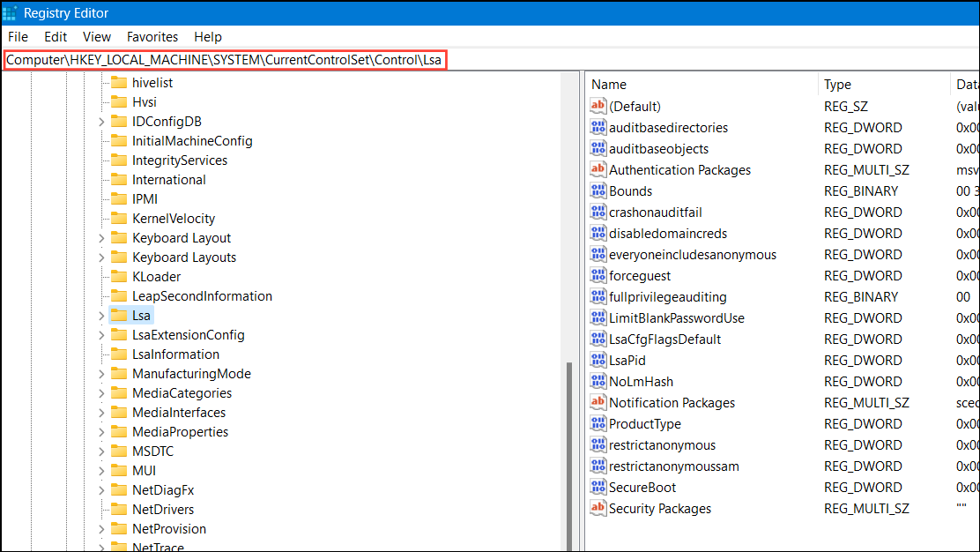Expand the NetProvision key
The width and height of the screenshot is (980, 552).
(100, 528)
